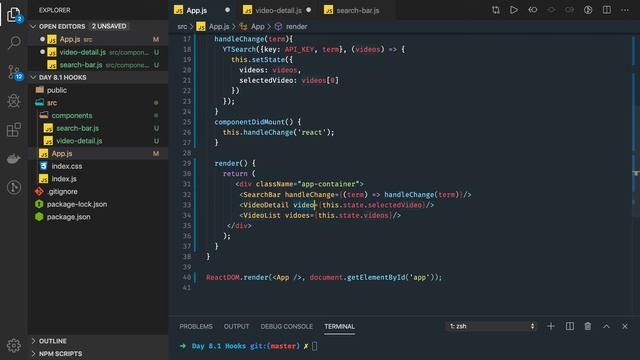Expand the NPM Scripts section

click(x=98, y=353)
